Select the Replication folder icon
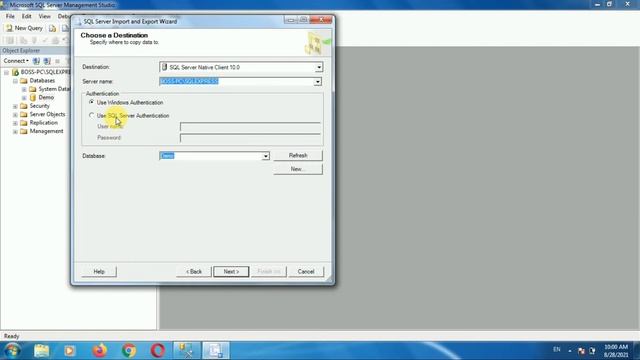Viewport: 640px width, 360px height. 24,123
